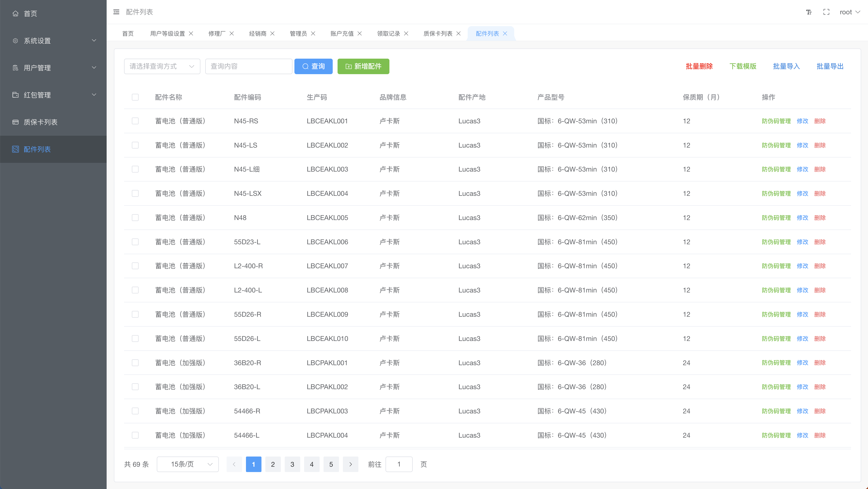Click the system settings gear icon
This screenshot has width=868, height=489.
15,41
